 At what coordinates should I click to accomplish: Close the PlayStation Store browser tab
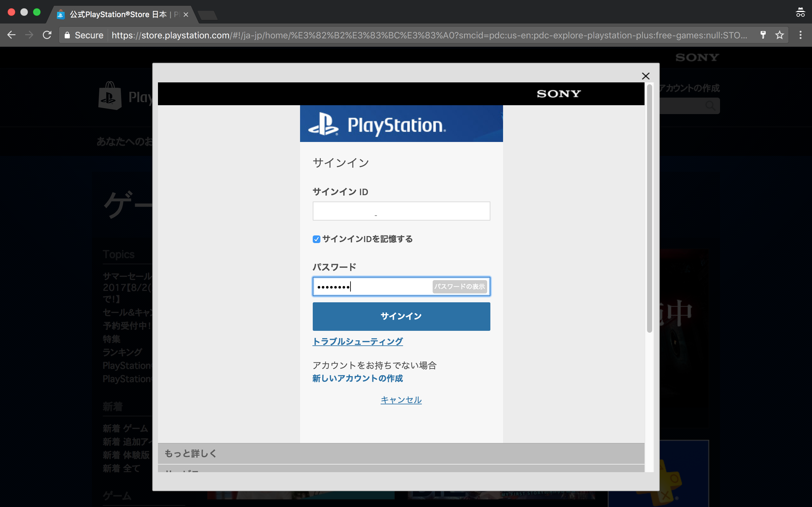(x=186, y=15)
